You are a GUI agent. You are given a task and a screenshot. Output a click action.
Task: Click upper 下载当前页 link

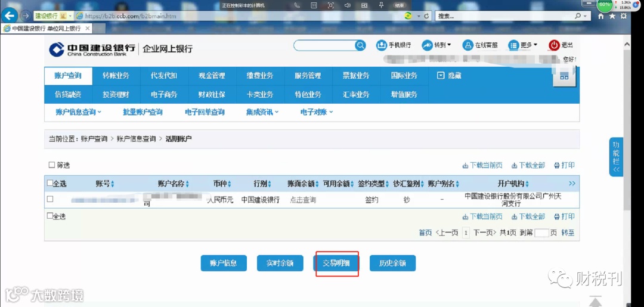coord(482,165)
